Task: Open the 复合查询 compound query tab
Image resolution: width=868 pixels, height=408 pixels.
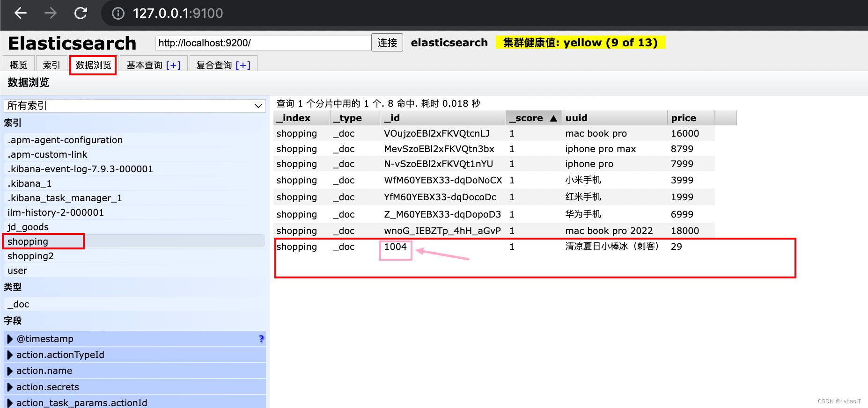Action: 214,65
